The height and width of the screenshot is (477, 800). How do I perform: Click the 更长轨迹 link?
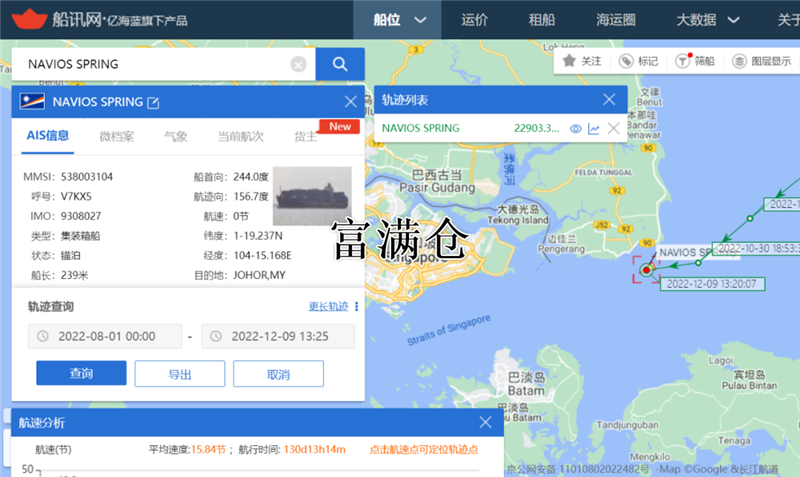coord(329,307)
